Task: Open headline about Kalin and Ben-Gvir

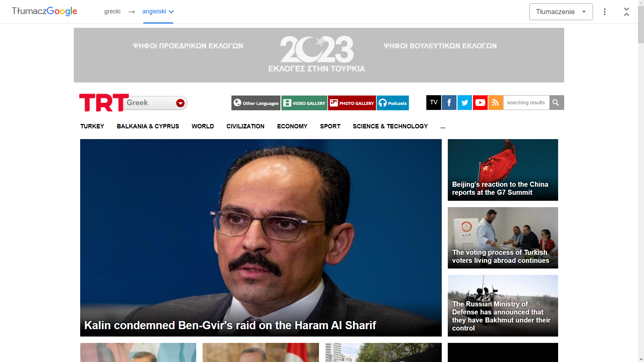Action: (x=230, y=325)
